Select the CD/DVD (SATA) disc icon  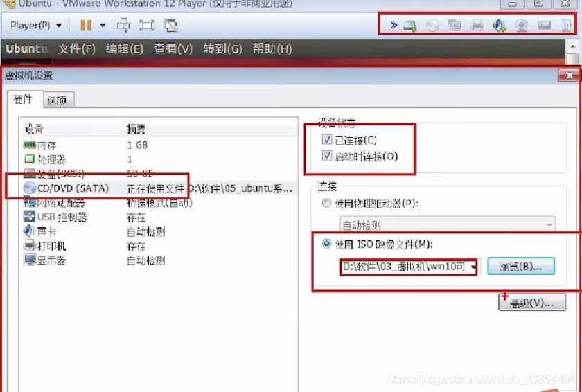29,188
